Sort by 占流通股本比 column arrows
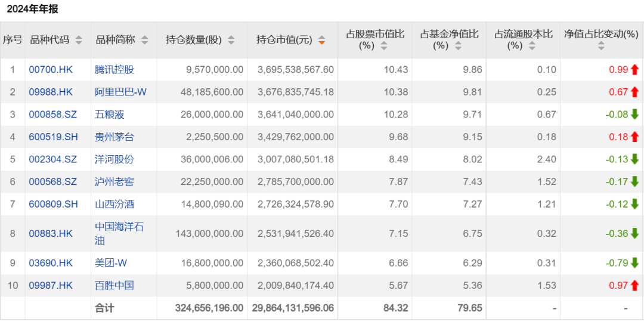The height and width of the screenshot is (321, 644). [532, 45]
